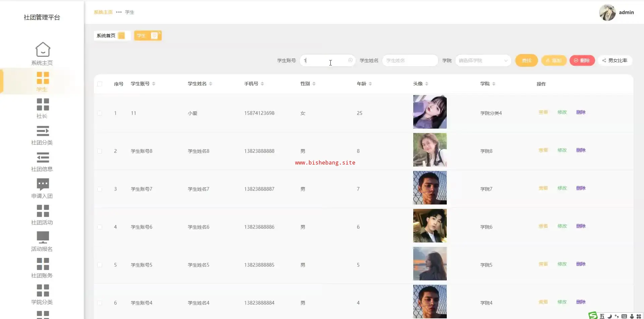644x319 pixels.
Task: Open 社团账务 grid icon in sidebar
Action: 43,264
